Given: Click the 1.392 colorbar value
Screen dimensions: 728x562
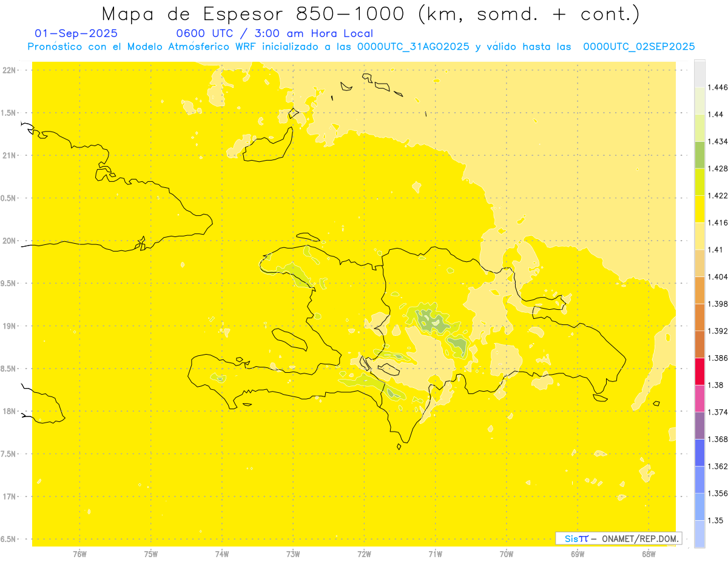Looking at the screenshot, I should (718, 331).
